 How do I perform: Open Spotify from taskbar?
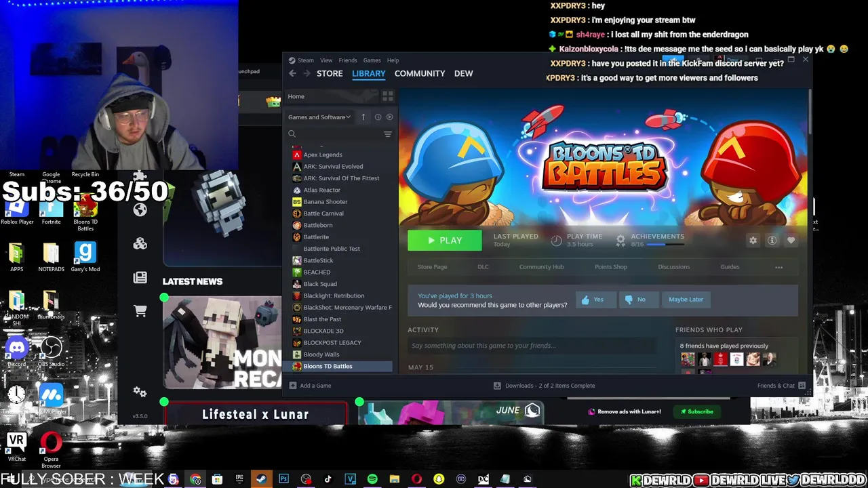[x=372, y=479]
